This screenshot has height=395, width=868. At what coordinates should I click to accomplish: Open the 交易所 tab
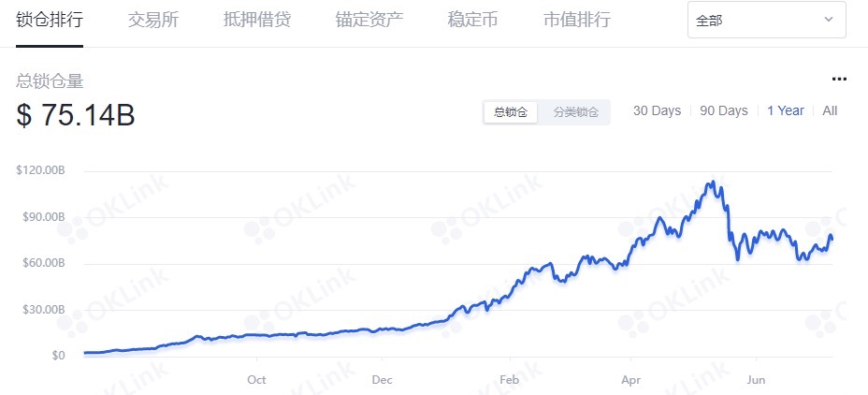tap(152, 20)
